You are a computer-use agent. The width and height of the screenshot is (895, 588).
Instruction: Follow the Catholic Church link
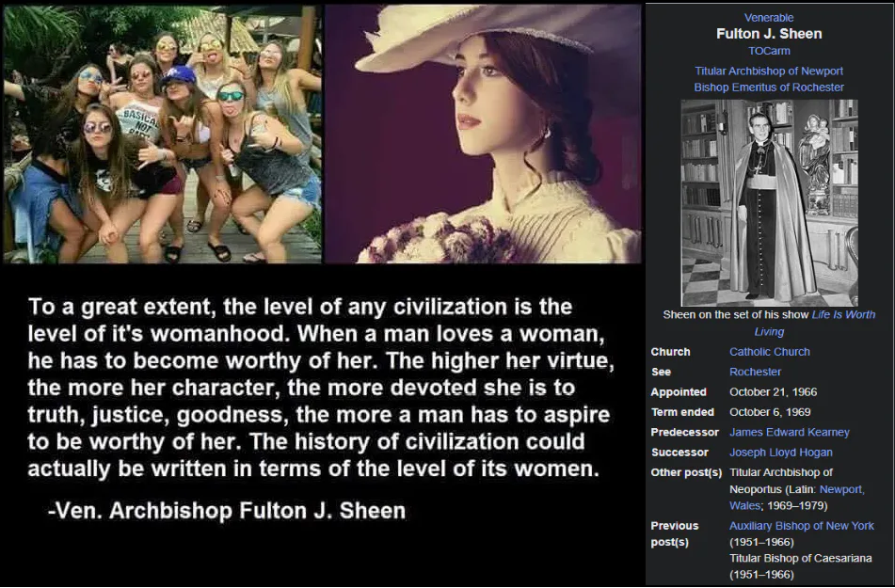click(x=770, y=352)
